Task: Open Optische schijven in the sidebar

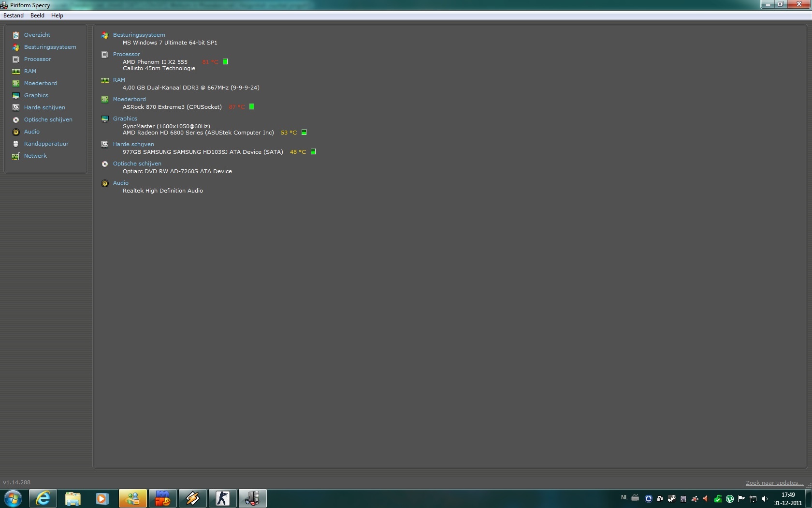Action: tap(48, 120)
